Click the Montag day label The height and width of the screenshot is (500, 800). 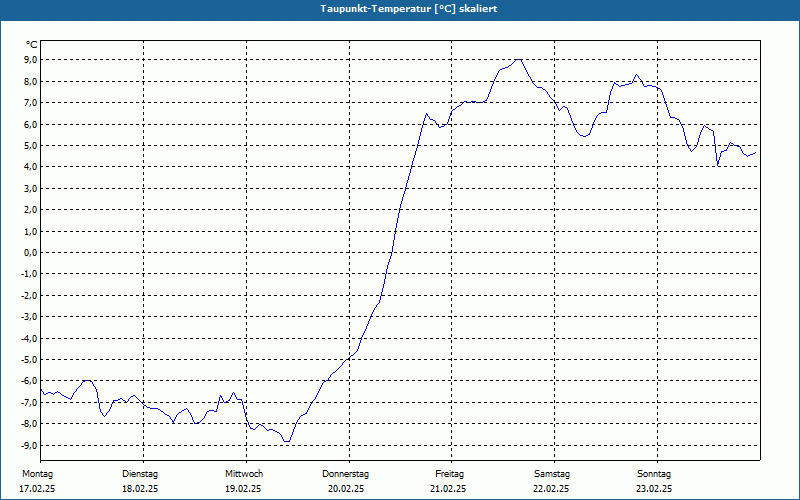(x=37, y=474)
